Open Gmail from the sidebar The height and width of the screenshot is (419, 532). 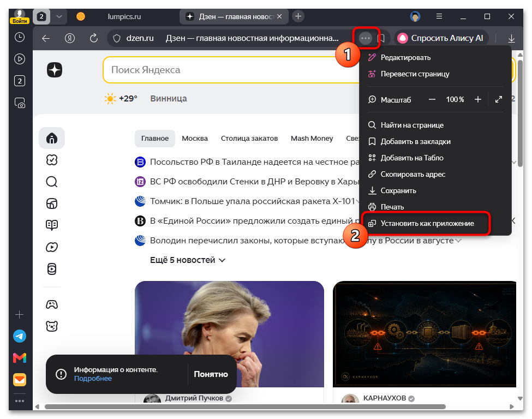[x=20, y=358]
